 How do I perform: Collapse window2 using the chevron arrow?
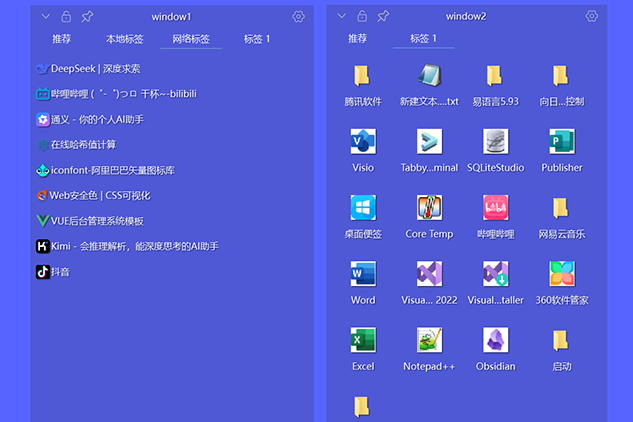(342, 17)
